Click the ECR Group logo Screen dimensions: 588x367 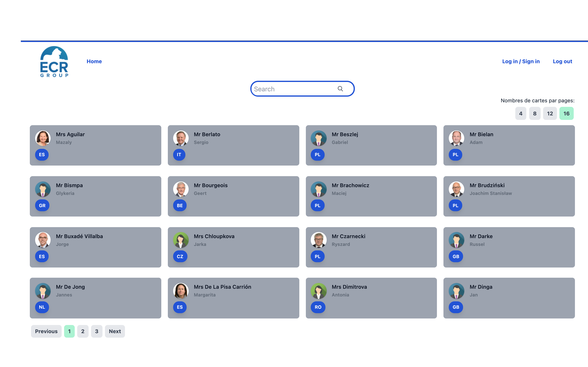(x=54, y=62)
